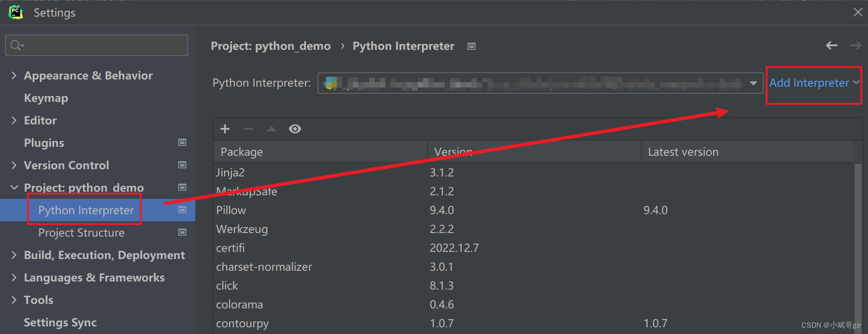Sort by the Latest version column header

tap(747, 152)
